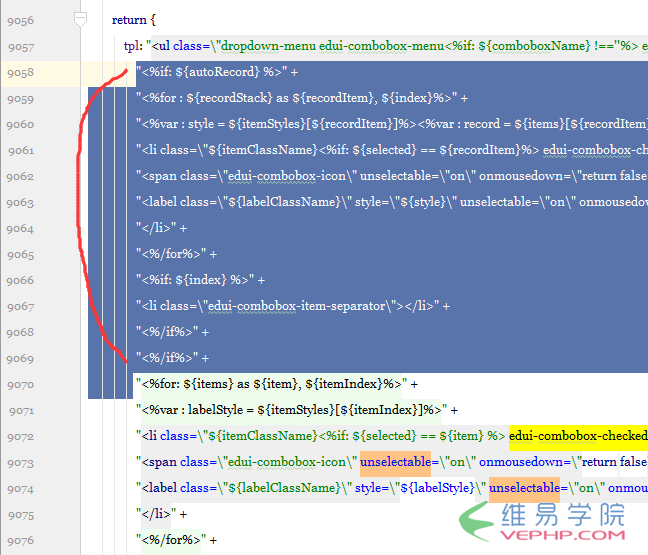Click the '<%/for%>' text on line 9065
This screenshot has width=648, height=555.
coord(171,254)
